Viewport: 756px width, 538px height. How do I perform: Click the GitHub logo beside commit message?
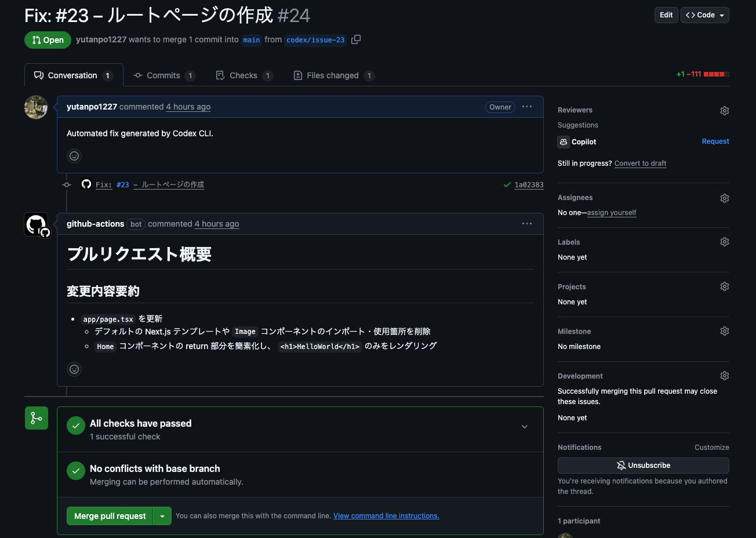click(x=86, y=184)
